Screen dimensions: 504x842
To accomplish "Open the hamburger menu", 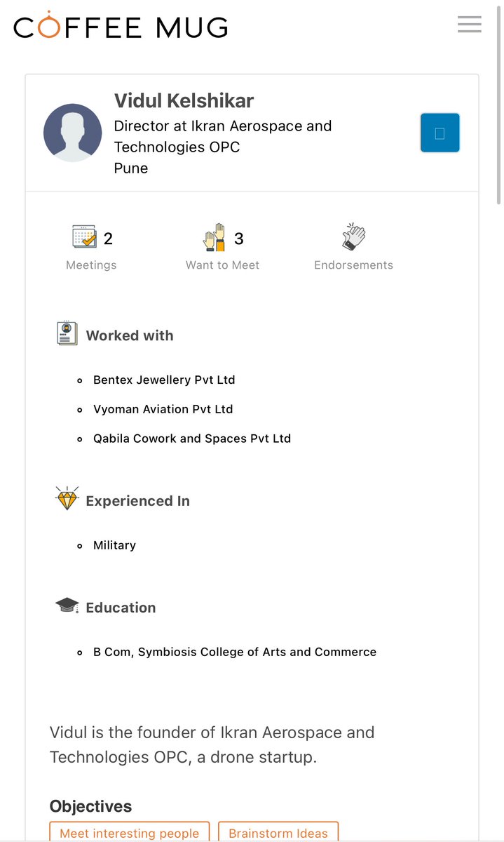I will tap(469, 25).
